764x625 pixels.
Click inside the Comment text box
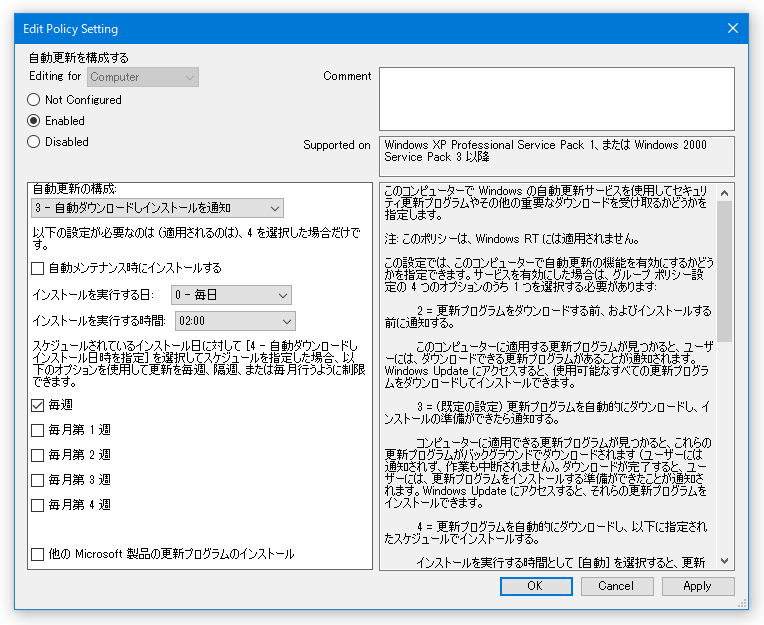[556, 99]
